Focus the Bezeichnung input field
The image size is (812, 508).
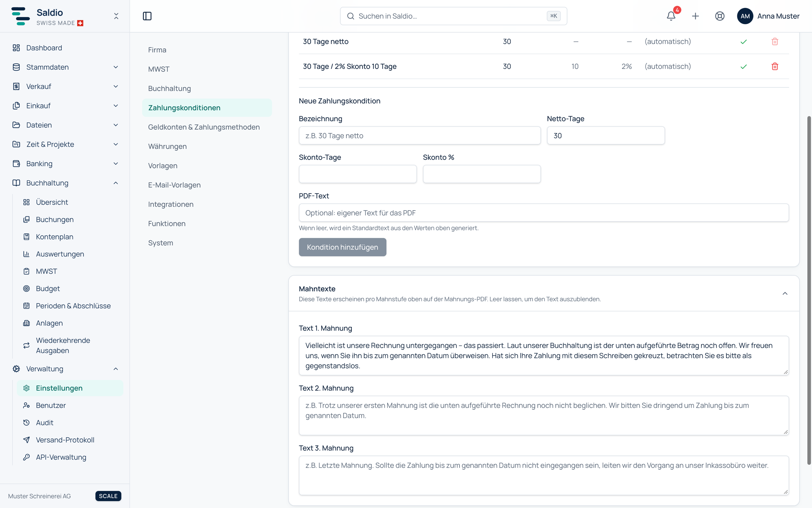[420, 135]
